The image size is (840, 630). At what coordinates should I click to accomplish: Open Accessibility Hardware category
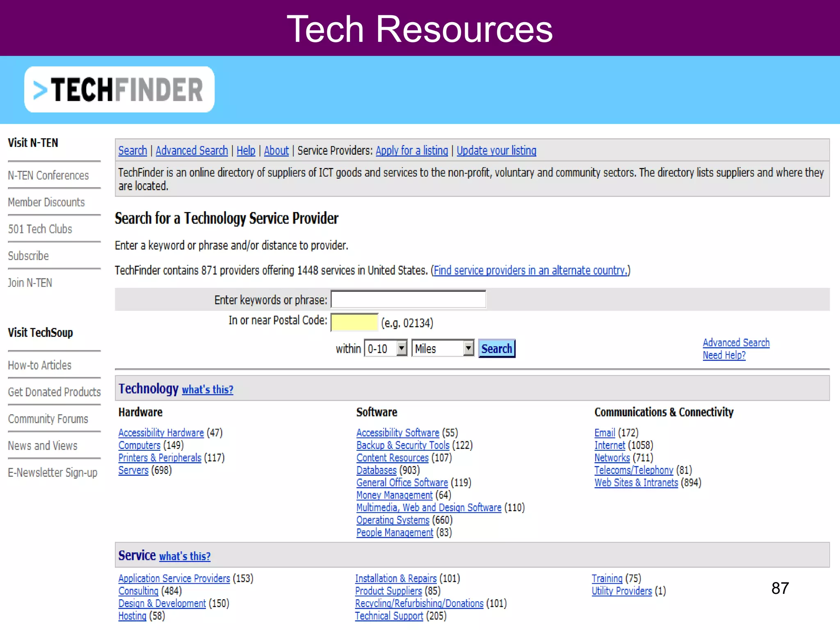coord(161,433)
